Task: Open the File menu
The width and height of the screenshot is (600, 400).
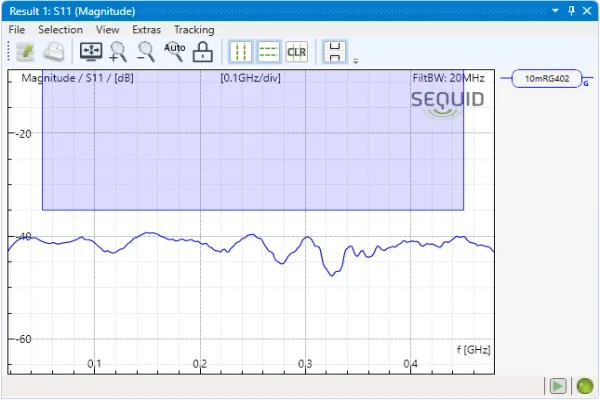Action: click(17, 30)
